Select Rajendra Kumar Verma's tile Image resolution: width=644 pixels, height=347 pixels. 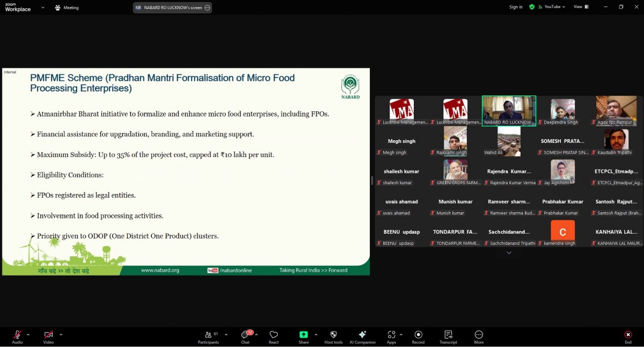[x=509, y=171]
